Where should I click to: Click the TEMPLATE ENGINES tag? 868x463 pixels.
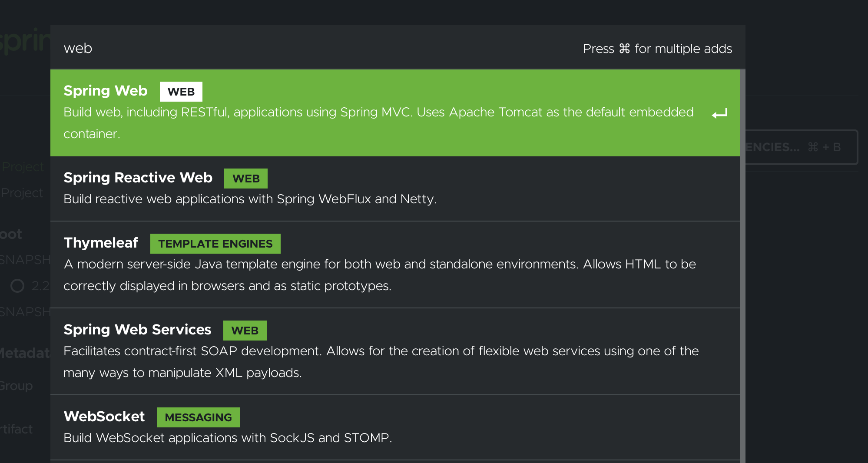point(215,244)
